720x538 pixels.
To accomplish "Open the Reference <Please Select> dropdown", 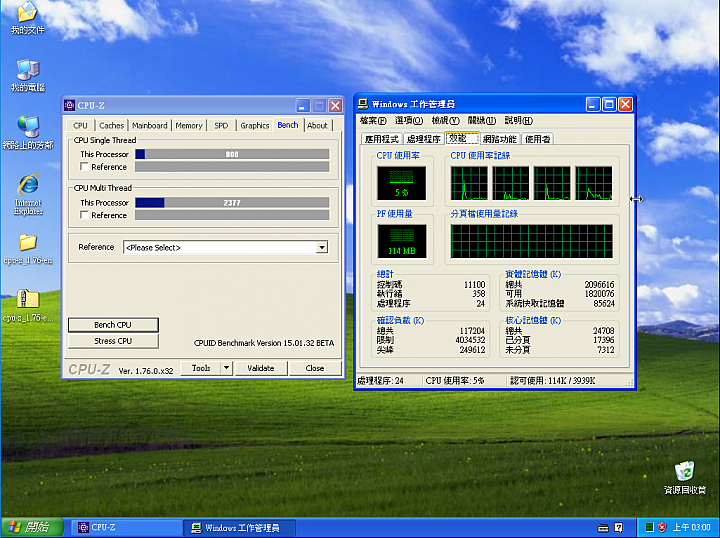I will coord(322,247).
